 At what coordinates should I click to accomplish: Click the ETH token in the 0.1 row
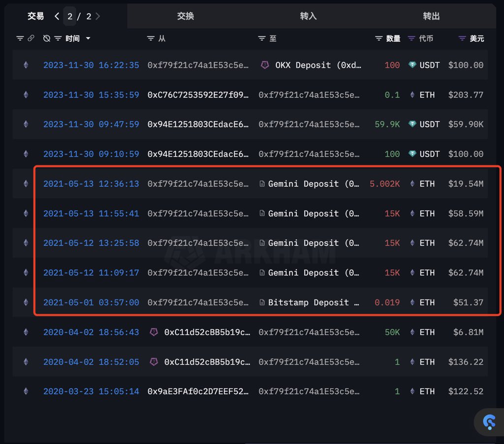point(422,95)
